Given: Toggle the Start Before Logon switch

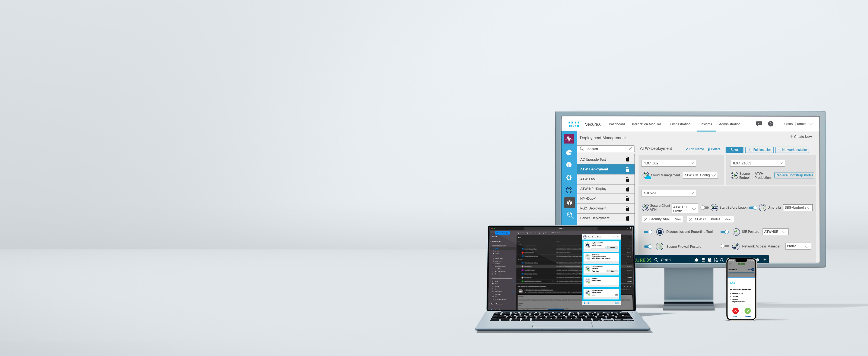Looking at the screenshot, I should coord(755,207).
